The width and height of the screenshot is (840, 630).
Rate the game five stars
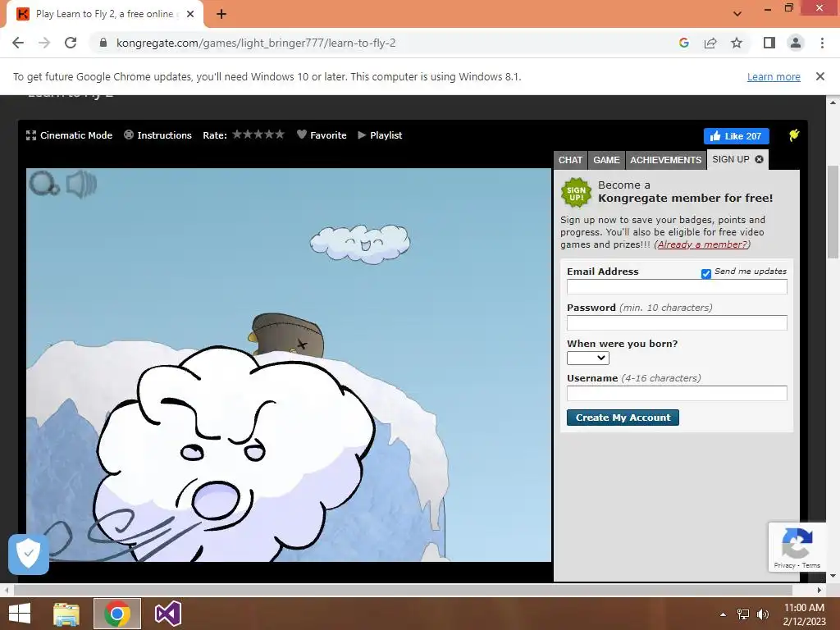pos(279,135)
